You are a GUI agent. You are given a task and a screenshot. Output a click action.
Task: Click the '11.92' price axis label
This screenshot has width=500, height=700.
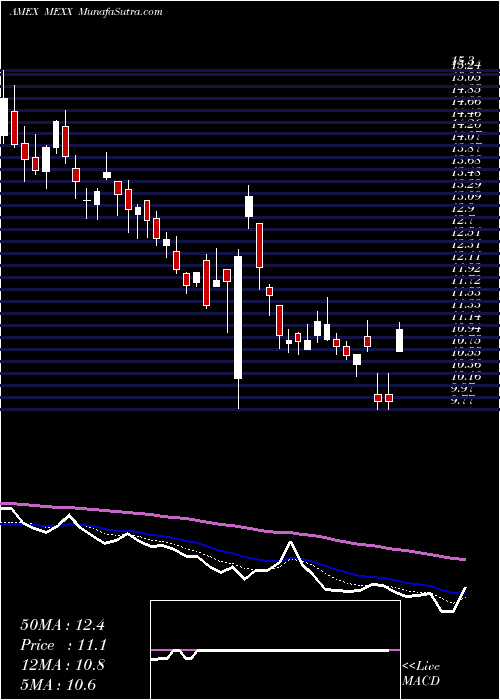466,269
